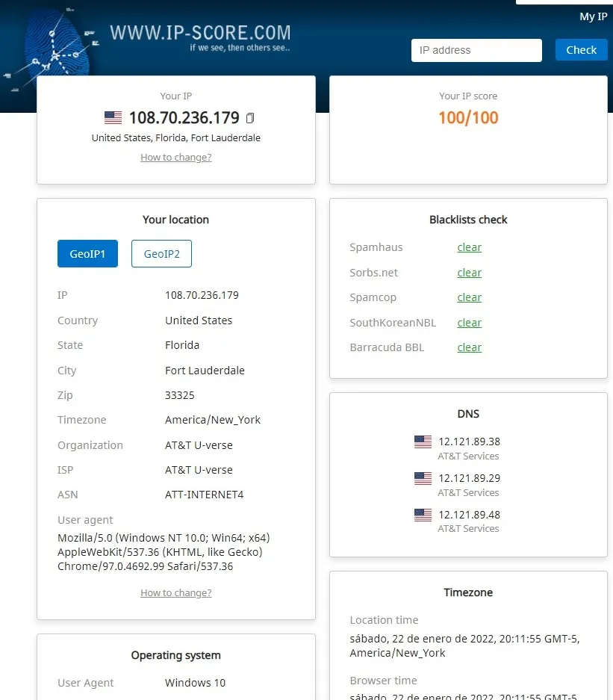The height and width of the screenshot is (700, 613).
Task: Click the Windows 10 user agent value
Action: [195, 683]
